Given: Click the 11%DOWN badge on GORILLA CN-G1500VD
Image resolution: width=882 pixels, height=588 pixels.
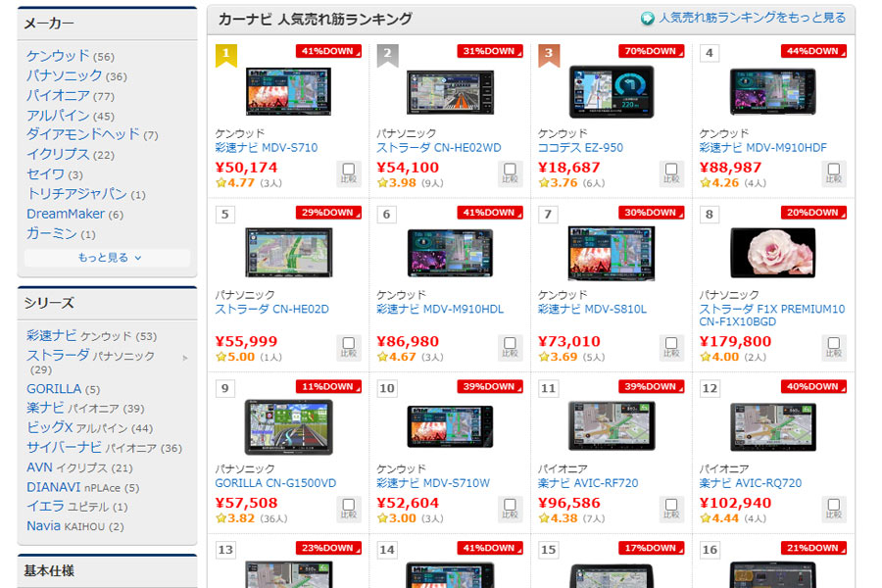Looking at the screenshot, I should [x=328, y=386].
